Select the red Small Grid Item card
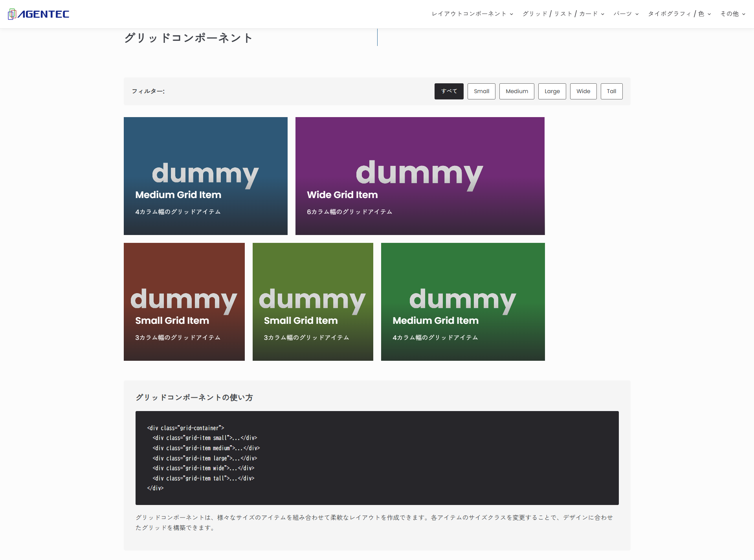Viewport: 754px width, 560px height. (184, 302)
